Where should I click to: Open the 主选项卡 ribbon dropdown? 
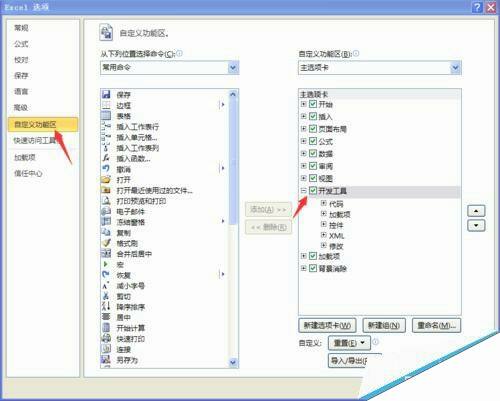click(x=455, y=68)
